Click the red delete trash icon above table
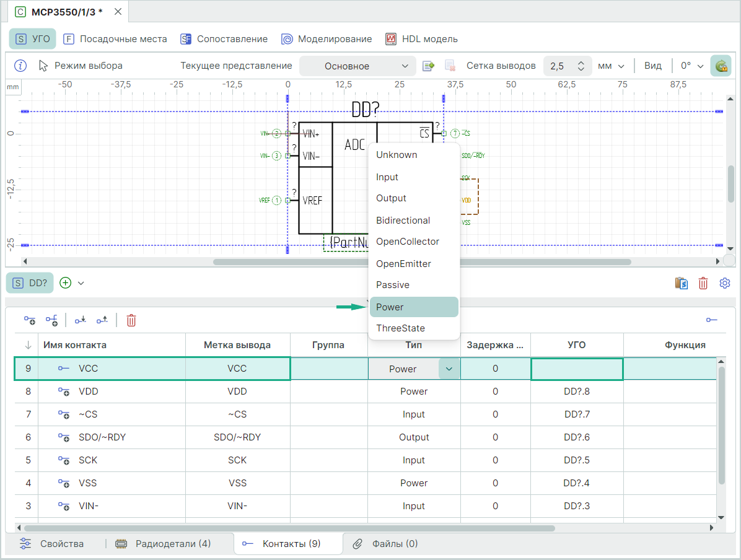This screenshot has width=741, height=560. click(131, 320)
